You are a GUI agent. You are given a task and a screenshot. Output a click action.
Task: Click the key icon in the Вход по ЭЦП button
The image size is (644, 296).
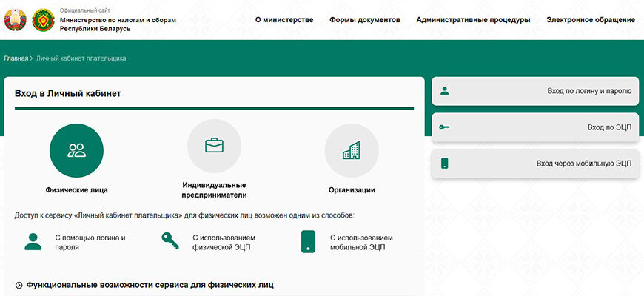pyautogui.click(x=444, y=127)
